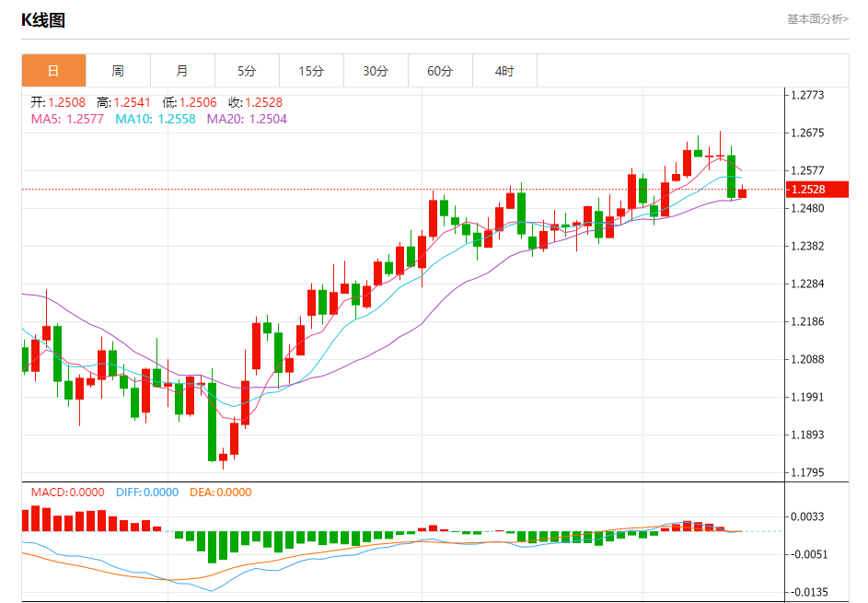This screenshot has height=603, width=868.
Task: Click the DEA:0.0000 indicator label
Action: point(220,493)
